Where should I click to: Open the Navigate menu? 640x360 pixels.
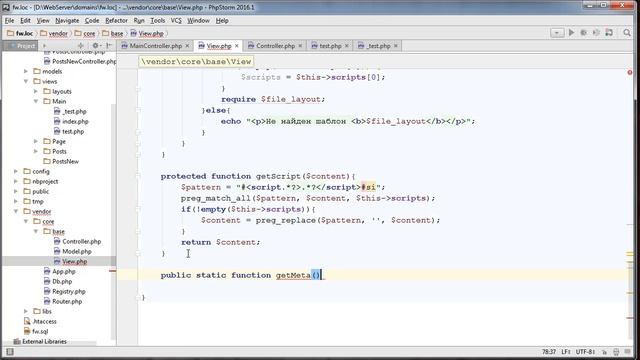(x=67, y=20)
